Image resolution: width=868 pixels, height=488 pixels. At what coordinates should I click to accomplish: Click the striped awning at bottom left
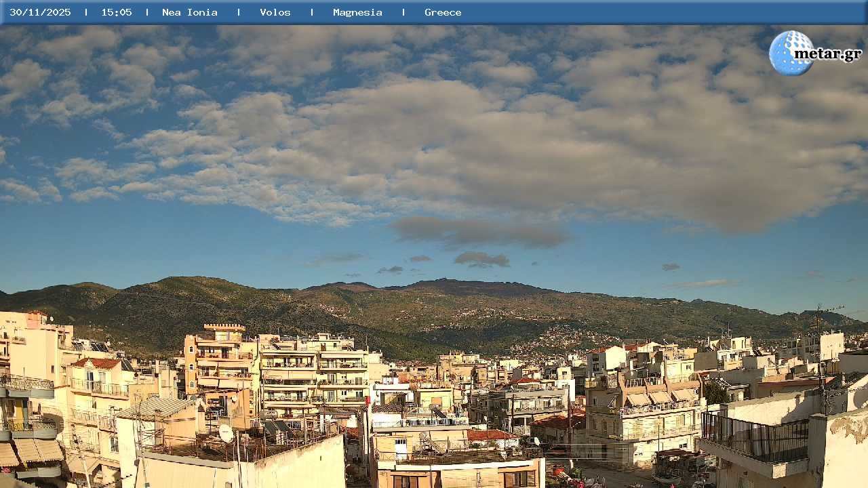coord(37,451)
